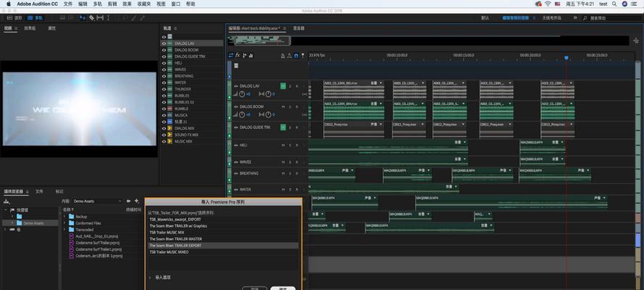Switch to the Mixer tab (混音器)
The image size is (644, 290).
[298, 28]
